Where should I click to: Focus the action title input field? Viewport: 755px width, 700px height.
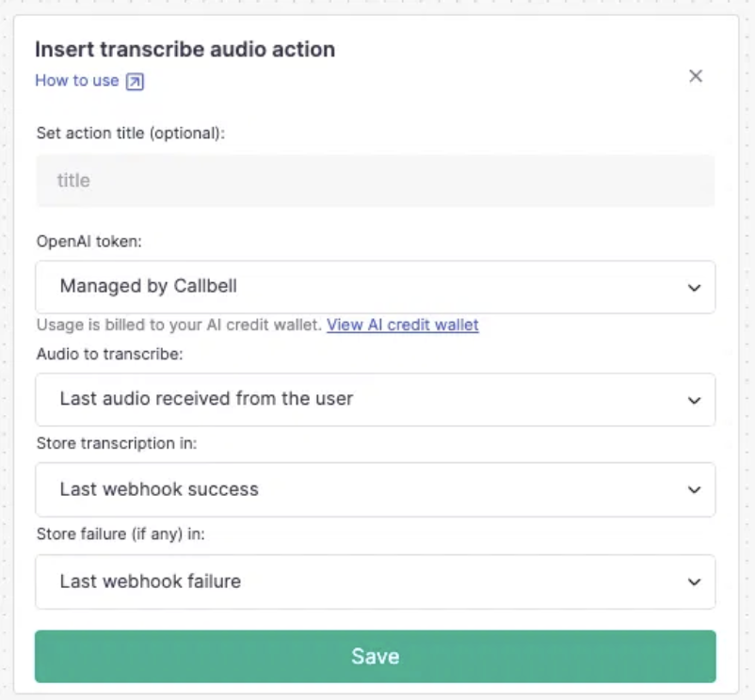coord(375,181)
